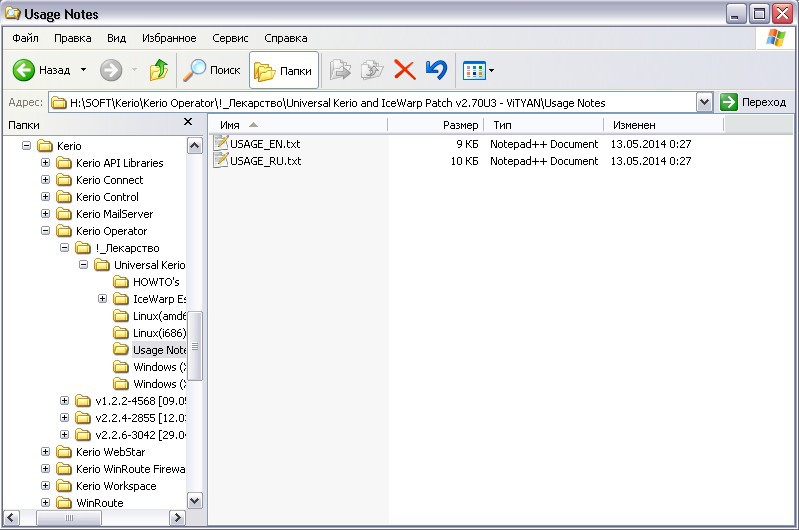Click the Move To folder icon

[x=340, y=70]
